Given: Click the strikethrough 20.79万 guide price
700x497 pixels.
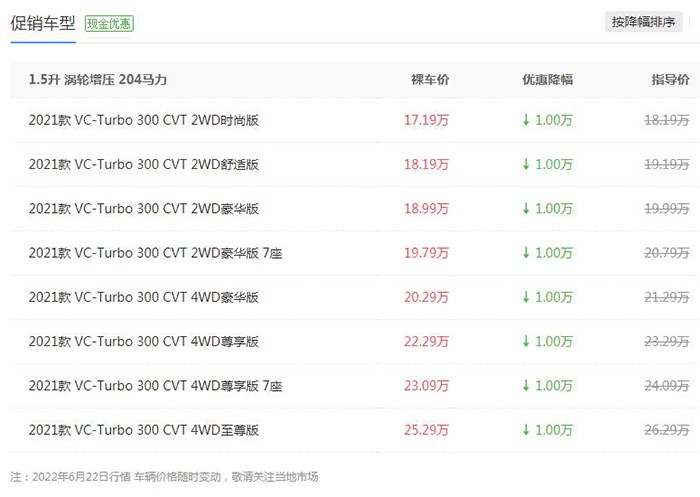Looking at the screenshot, I should 667,253.
